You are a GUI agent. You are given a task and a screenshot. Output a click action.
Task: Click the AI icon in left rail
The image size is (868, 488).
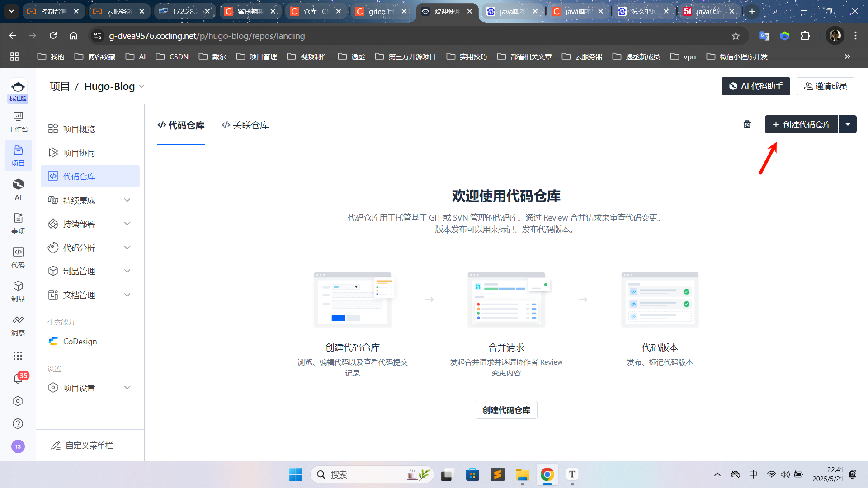click(x=18, y=189)
